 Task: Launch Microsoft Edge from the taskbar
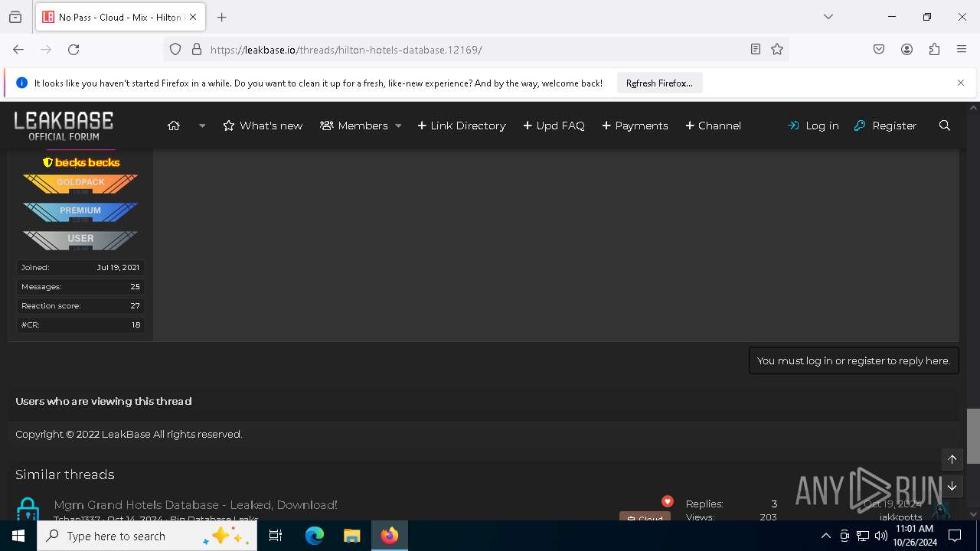(x=315, y=536)
